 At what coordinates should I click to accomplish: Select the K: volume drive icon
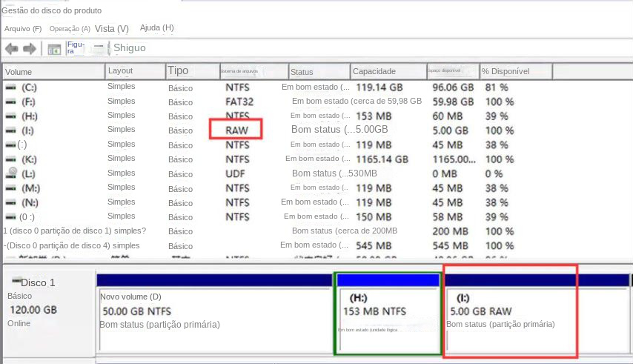tap(10, 159)
